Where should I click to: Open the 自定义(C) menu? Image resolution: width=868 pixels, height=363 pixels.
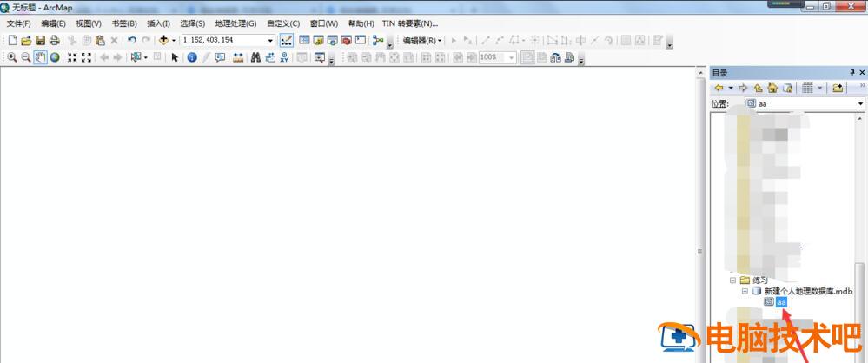pos(283,23)
